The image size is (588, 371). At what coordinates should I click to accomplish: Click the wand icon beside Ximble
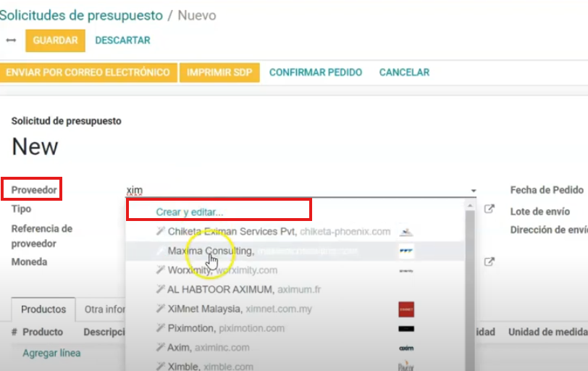coord(161,366)
